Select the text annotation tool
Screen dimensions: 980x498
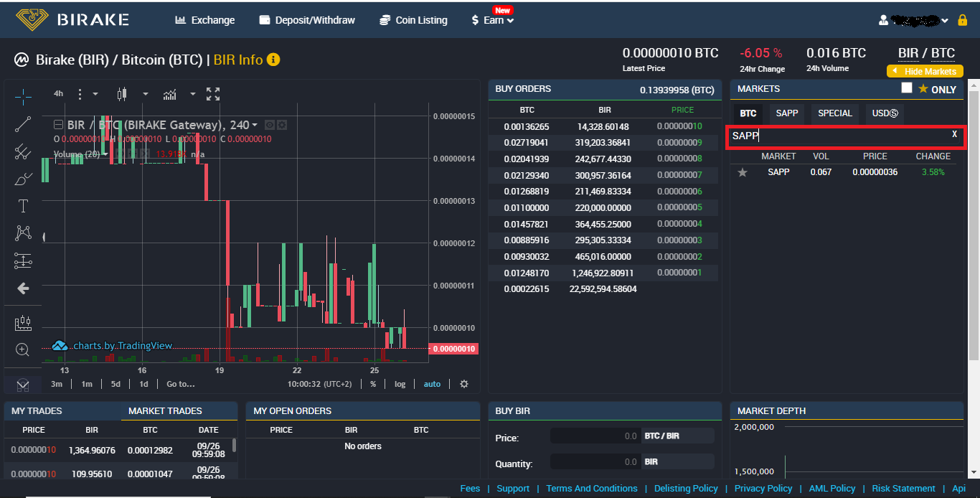pos(23,207)
